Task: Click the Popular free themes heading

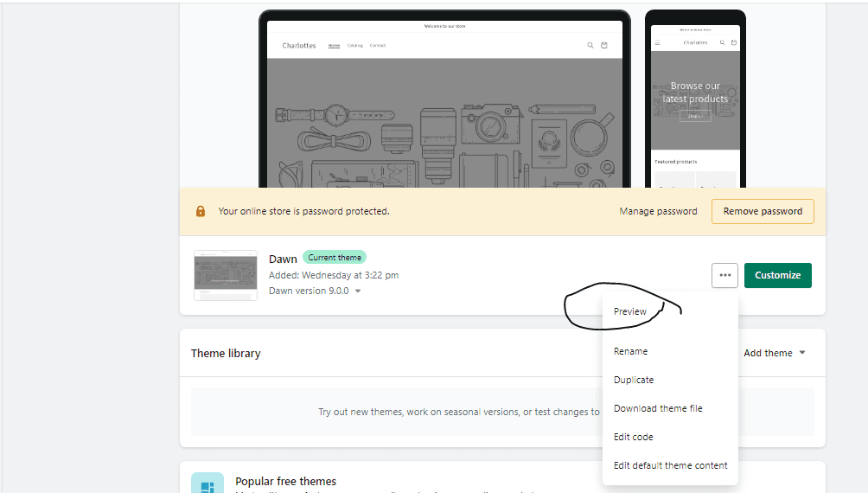Action: [285, 482]
